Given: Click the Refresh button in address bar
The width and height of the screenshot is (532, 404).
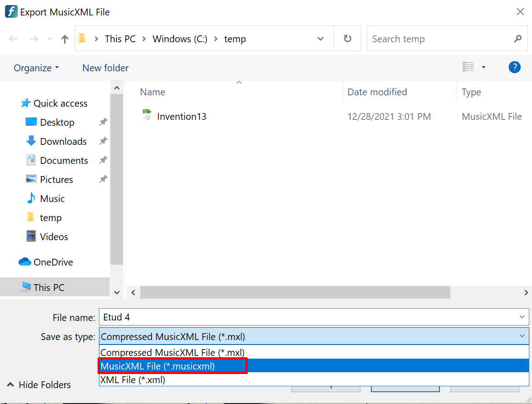Looking at the screenshot, I should [x=347, y=39].
